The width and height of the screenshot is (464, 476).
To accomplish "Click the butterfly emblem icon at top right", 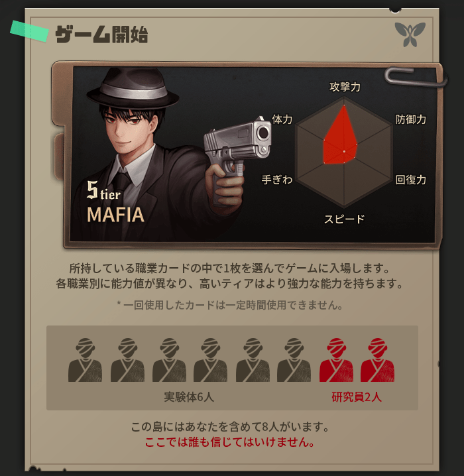I will click(x=410, y=34).
